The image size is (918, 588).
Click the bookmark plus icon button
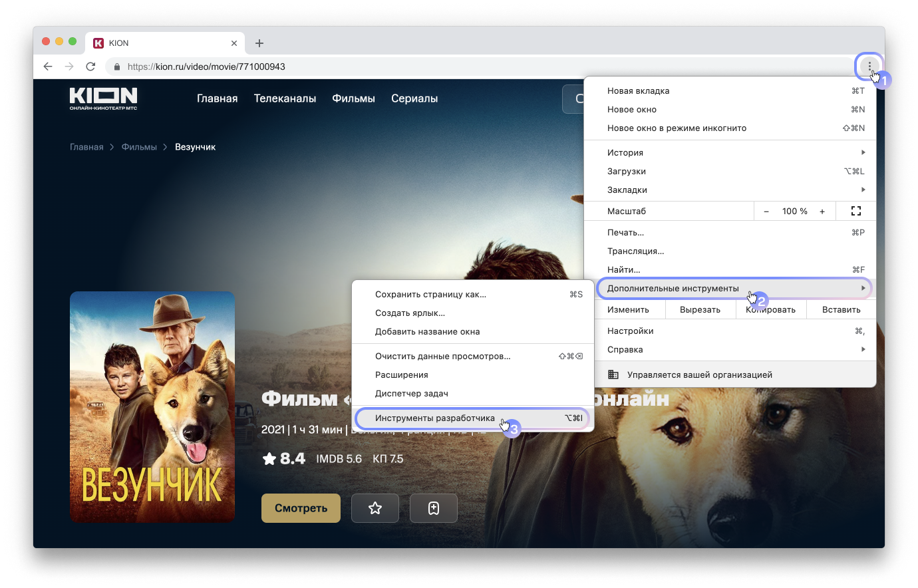434,508
